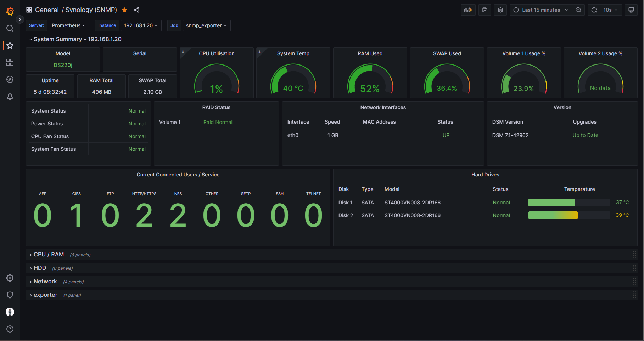Open the Server Admin shield icon

click(x=10, y=295)
